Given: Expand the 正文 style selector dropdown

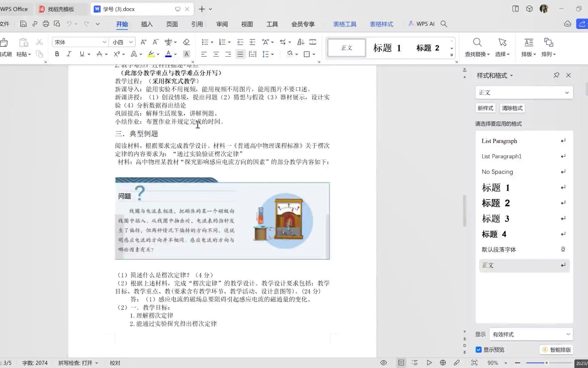Looking at the screenshot, I should pyautogui.click(x=567, y=92).
